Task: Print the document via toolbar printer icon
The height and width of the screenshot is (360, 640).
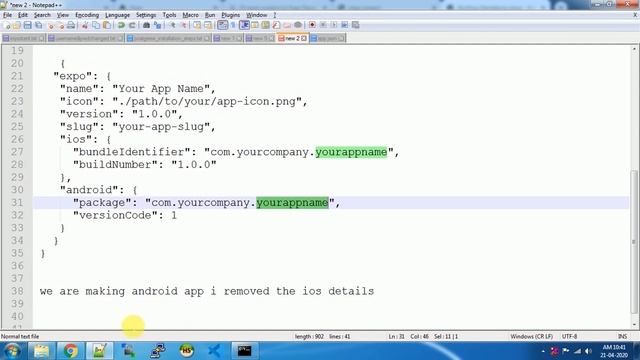Action: pyautogui.click(x=71, y=25)
